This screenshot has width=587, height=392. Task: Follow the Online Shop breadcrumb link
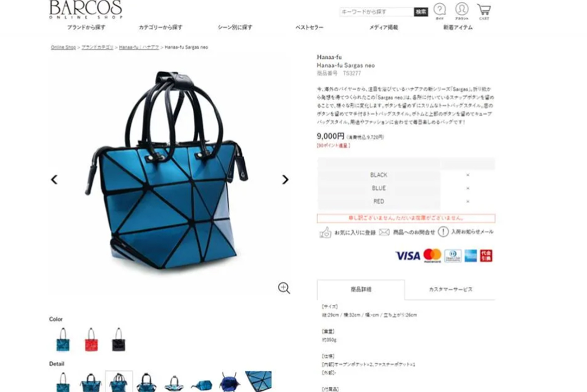pyautogui.click(x=63, y=47)
